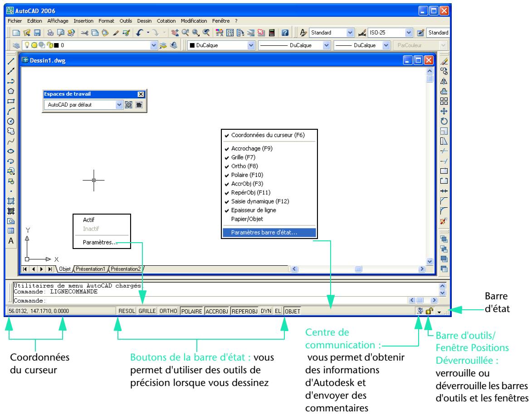Select the Spline drawing tool
Viewport: 532px width, 415px height.
click(11, 141)
